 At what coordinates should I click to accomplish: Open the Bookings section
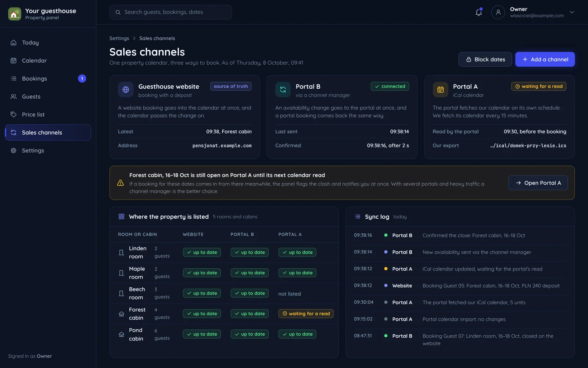pyautogui.click(x=48, y=79)
